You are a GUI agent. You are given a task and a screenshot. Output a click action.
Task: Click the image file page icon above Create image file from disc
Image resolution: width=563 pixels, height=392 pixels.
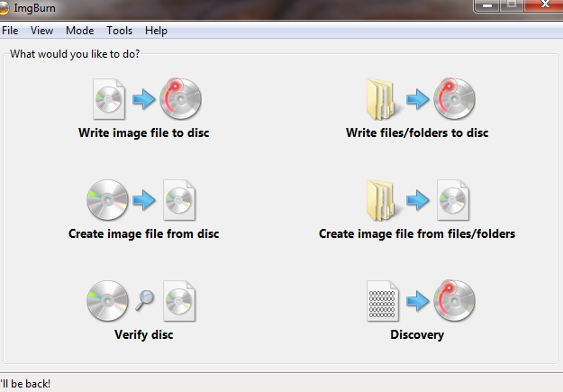tap(179, 200)
